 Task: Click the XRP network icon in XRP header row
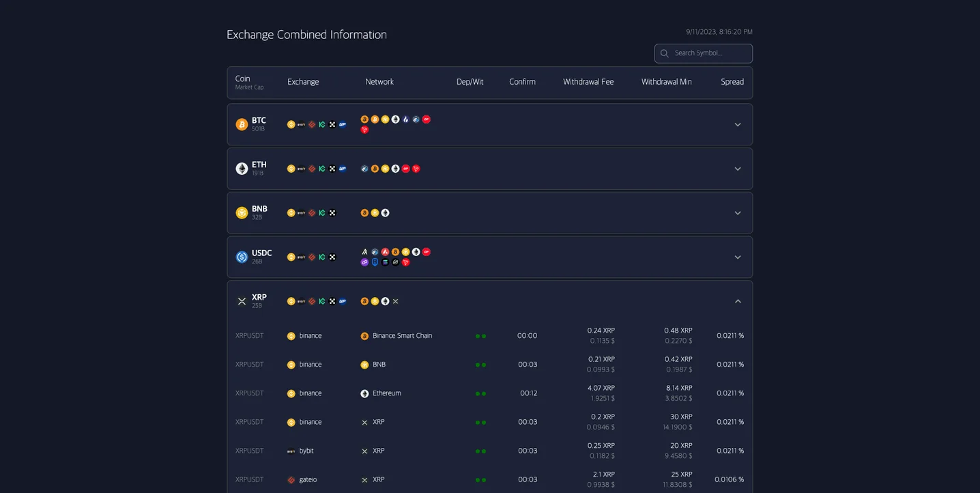[x=395, y=301]
